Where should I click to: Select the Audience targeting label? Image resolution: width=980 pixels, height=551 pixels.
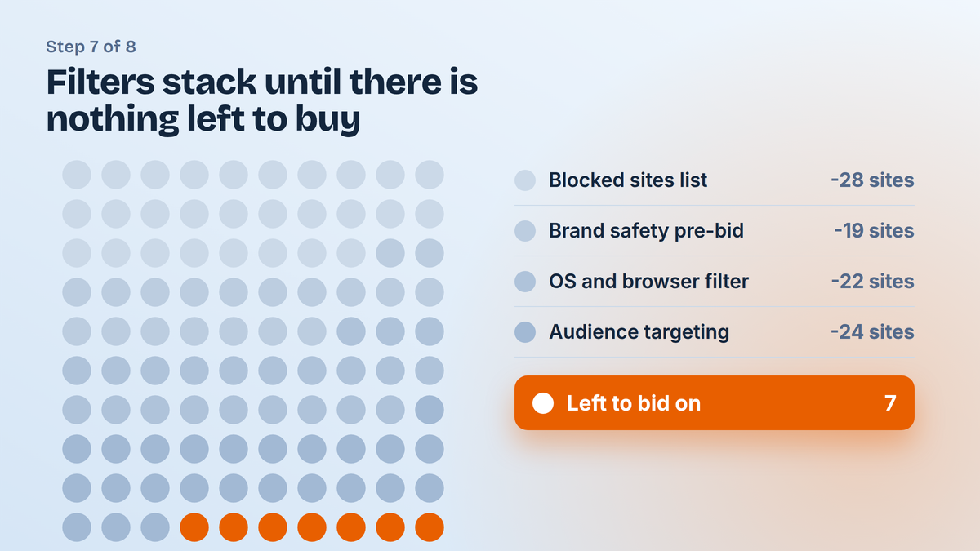(x=639, y=332)
